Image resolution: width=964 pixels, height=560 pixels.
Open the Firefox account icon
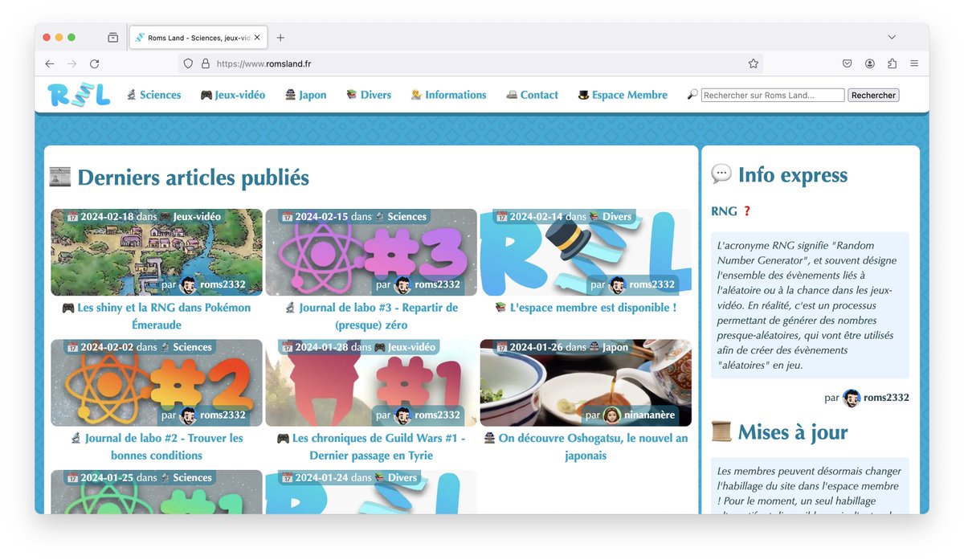(x=870, y=63)
